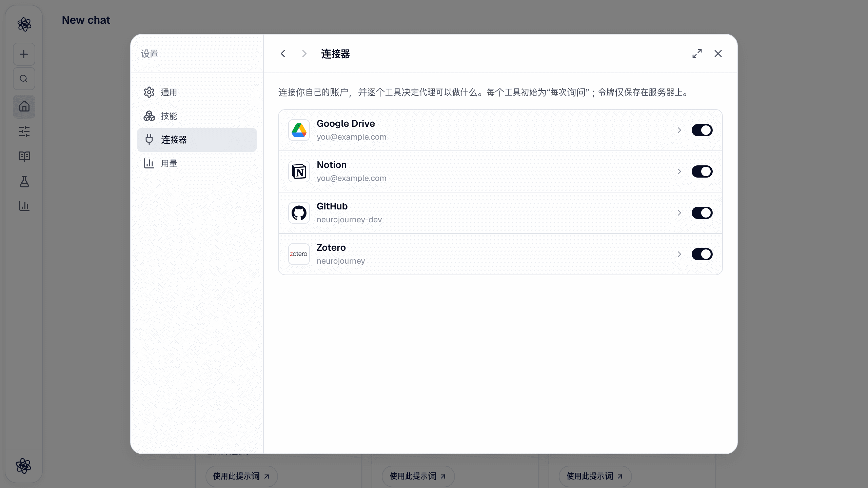Expand Google Drive details chevron
The image size is (868, 488).
(x=679, y=130)
